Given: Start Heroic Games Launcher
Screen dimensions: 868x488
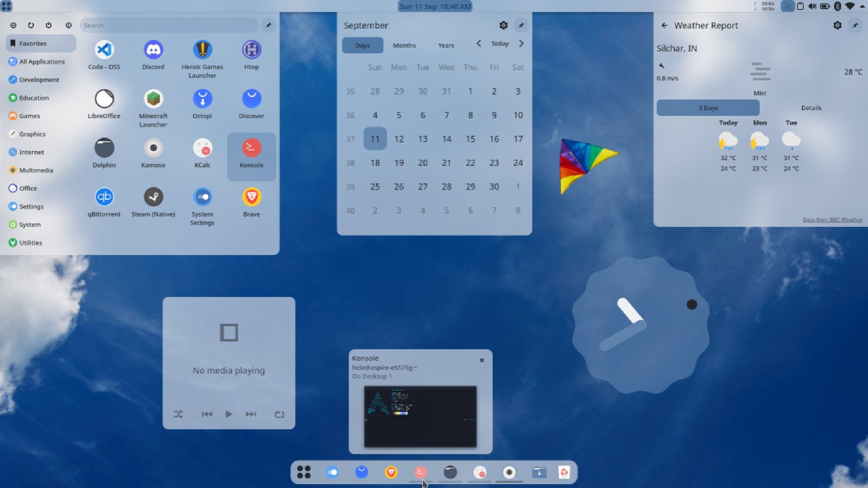Looking at the screenshot, I should (x=202, y=49).
